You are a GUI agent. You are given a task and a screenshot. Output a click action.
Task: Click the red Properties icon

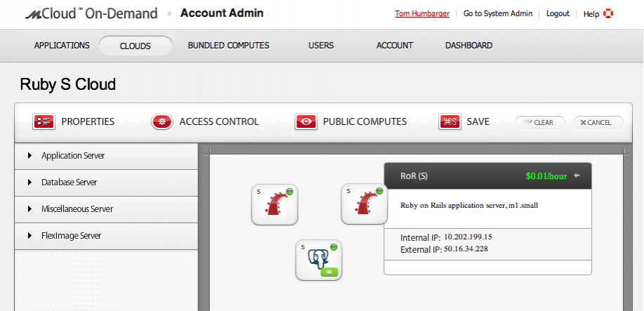tap(44, 121)
